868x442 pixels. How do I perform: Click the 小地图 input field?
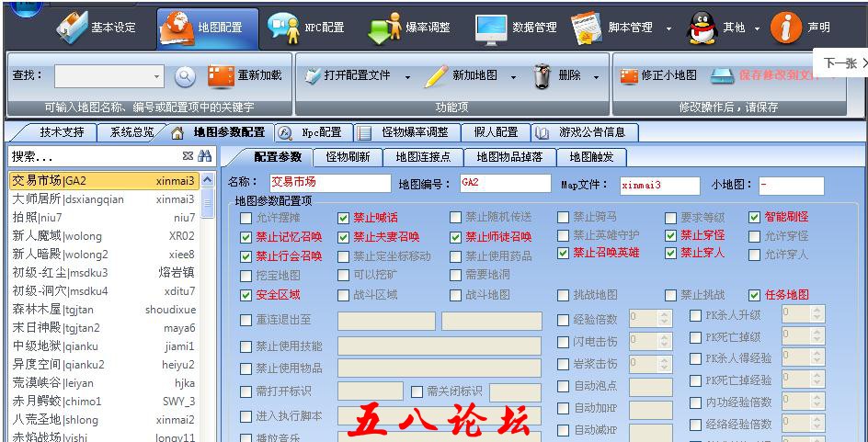791,186
